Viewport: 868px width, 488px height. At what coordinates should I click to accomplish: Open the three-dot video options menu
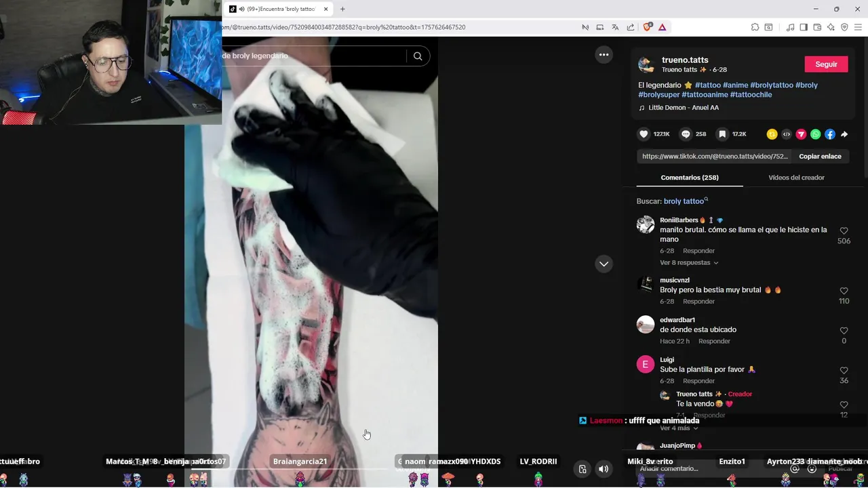(x=604, y=55)
